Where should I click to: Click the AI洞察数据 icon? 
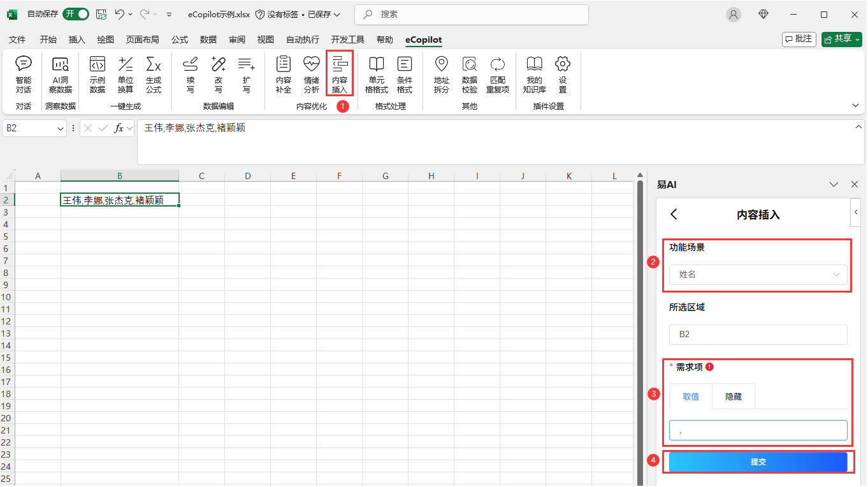pos(61,74)
